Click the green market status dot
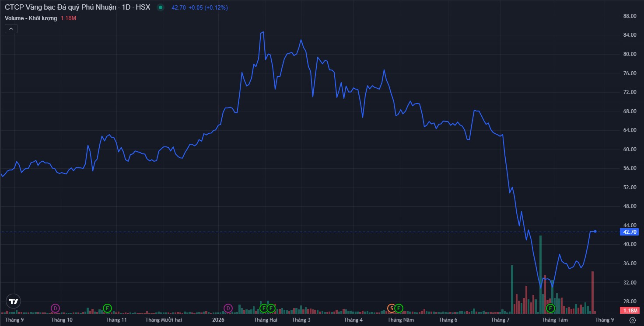Screen dimensions: 644x326 point(161,7)
